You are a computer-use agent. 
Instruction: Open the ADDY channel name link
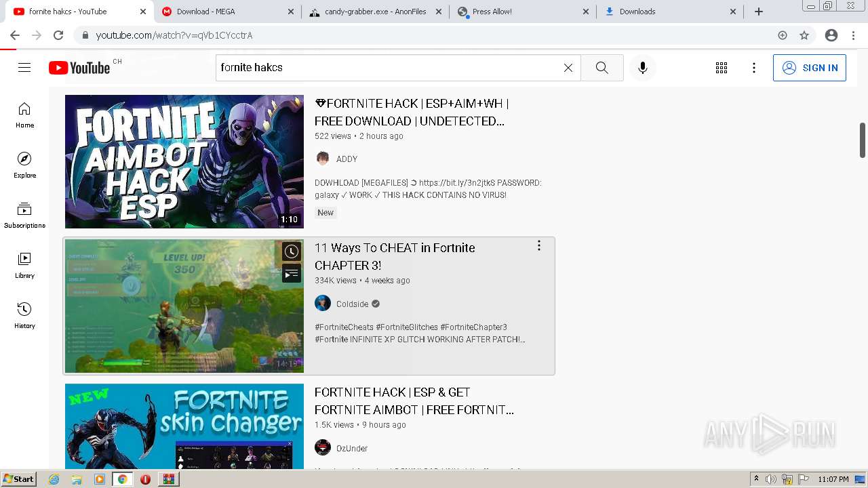pyautogui.click(x=347, y=159)
